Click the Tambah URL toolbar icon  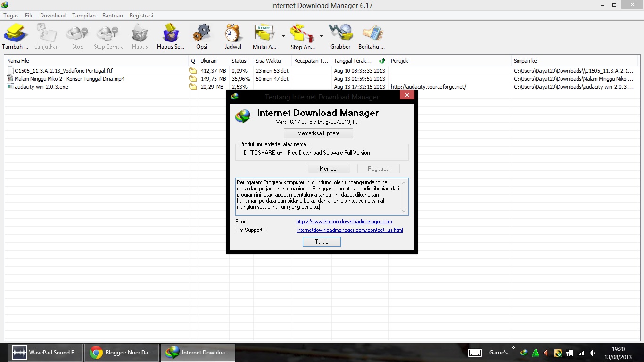(15, 33)
